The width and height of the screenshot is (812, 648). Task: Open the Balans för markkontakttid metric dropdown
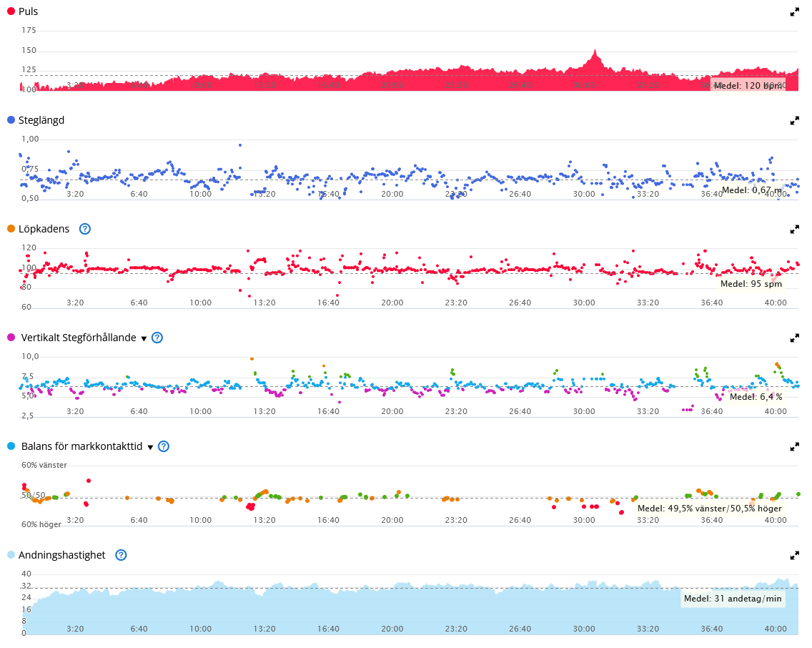(x=150, y=448)
